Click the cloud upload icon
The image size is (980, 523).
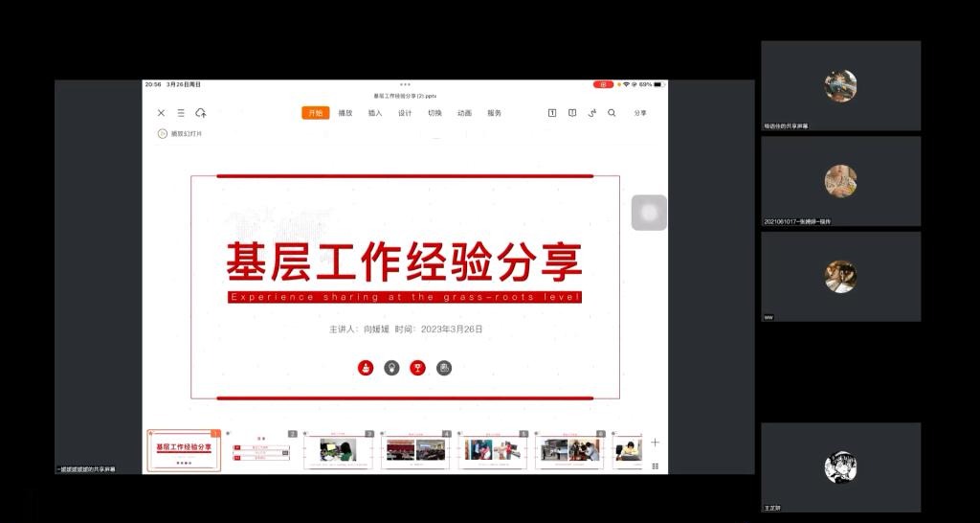point(201,113)
